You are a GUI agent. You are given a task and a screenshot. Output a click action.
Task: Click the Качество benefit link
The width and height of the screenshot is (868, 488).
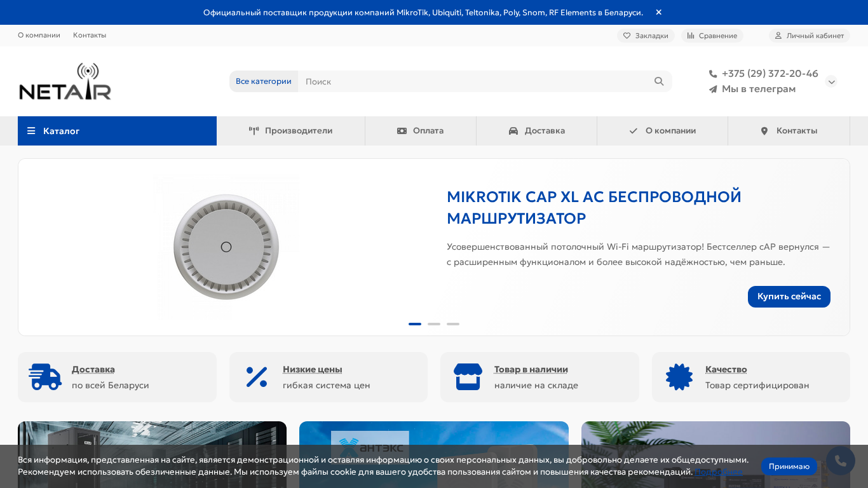726,369
